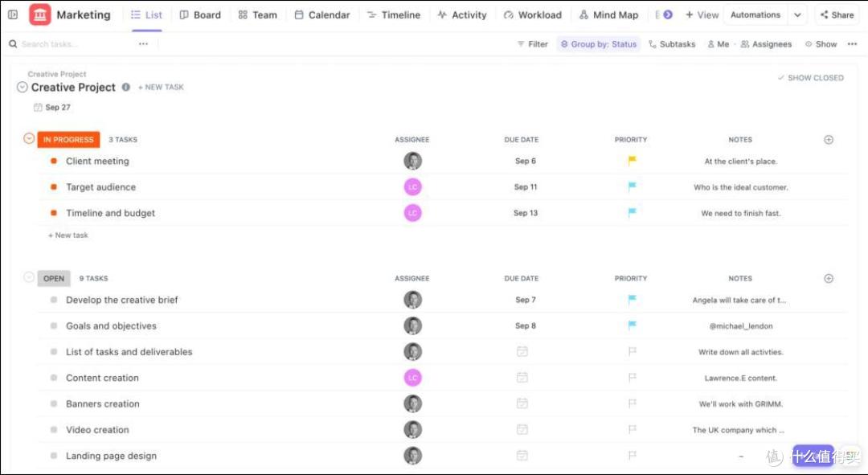
Task: Collapse the In Progress group
Action: point(30,138)
